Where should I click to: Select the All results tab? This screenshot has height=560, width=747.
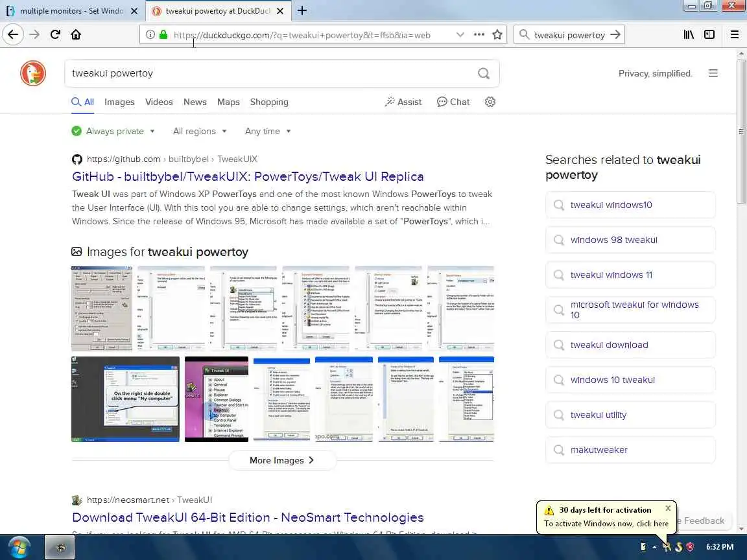coord(83,102)
